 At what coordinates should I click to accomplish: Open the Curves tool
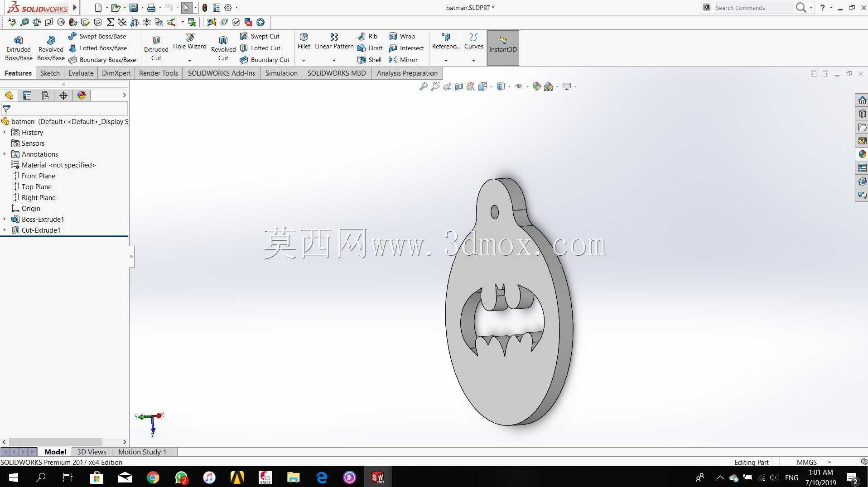(x=474, y=41)
